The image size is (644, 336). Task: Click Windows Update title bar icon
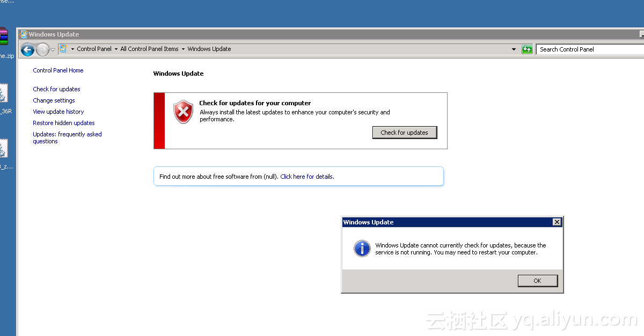24,34
